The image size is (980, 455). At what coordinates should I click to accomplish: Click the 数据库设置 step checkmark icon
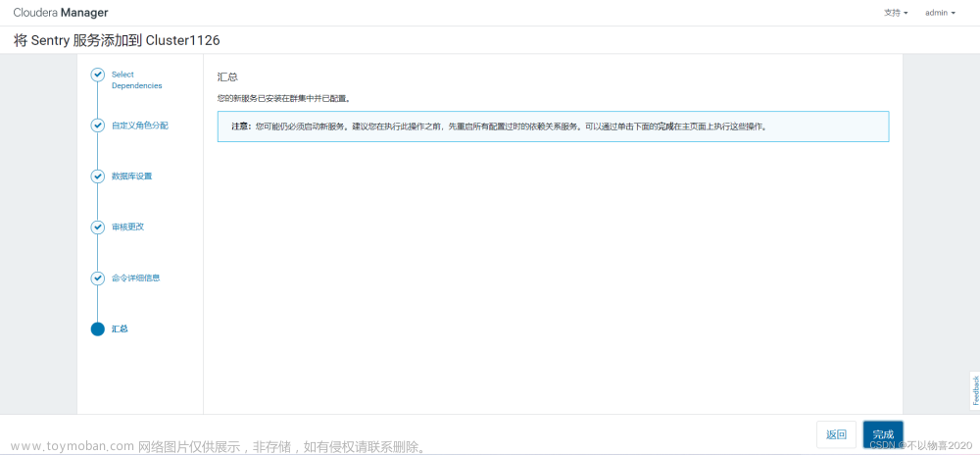pyautogui.click(x=97, y=177)
